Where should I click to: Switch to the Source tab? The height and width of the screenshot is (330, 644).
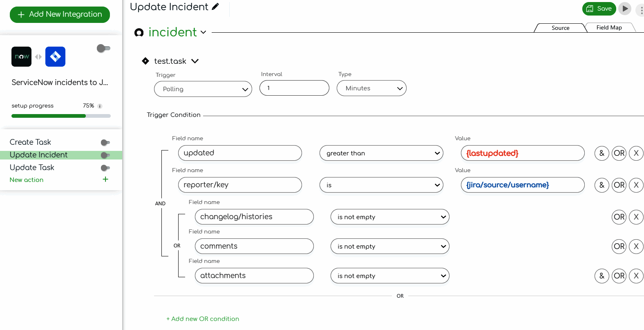tap(560, 28)
